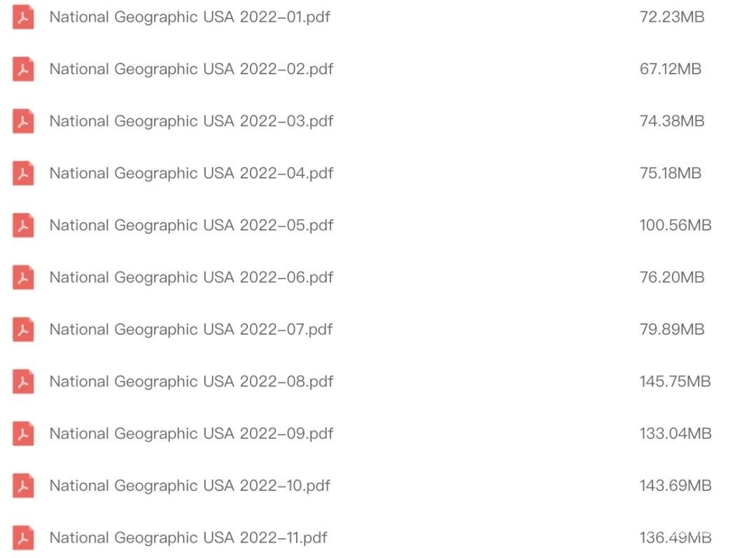
Task: Select the PDF icon for 2022-11 issue
Action: (x=24, y=538)
